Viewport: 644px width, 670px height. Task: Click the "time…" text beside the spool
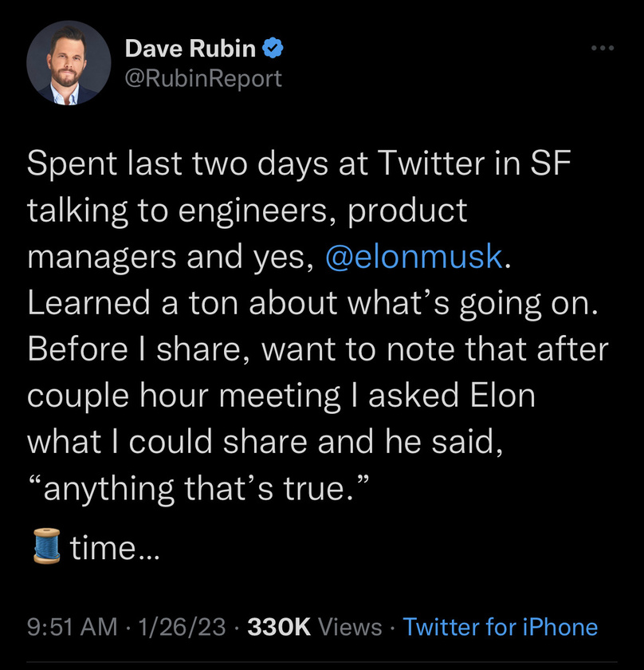point(115,547)
